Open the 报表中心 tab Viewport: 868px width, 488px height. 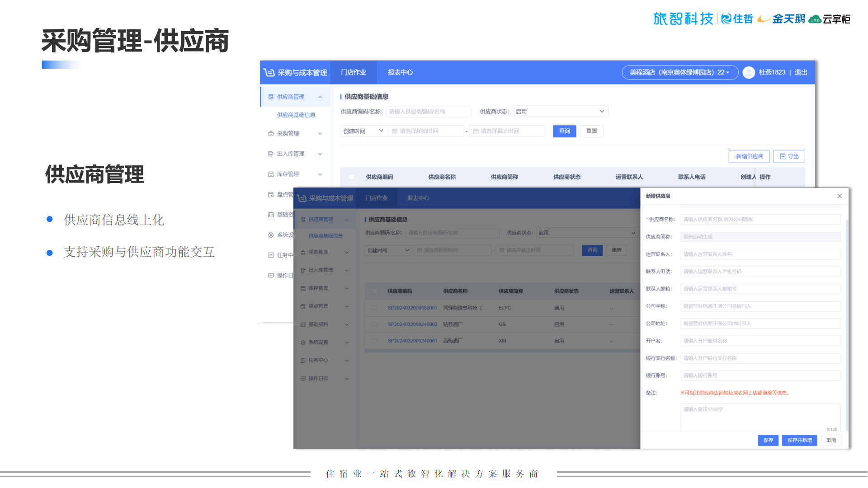point(400,72)
